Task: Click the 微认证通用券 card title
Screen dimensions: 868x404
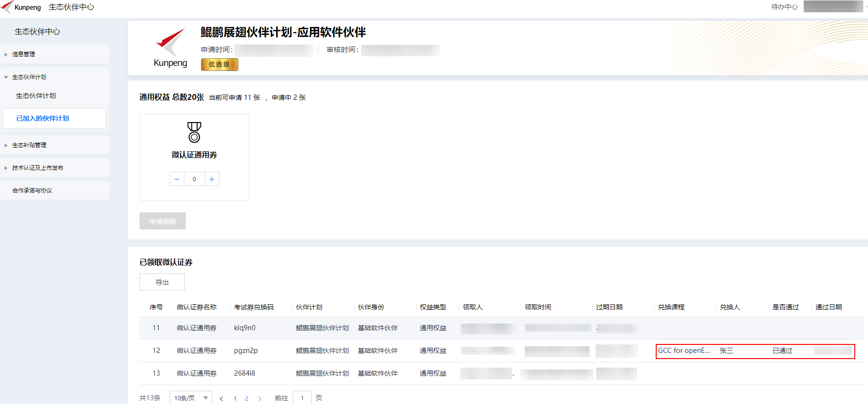Action: [x=194, y=155]
